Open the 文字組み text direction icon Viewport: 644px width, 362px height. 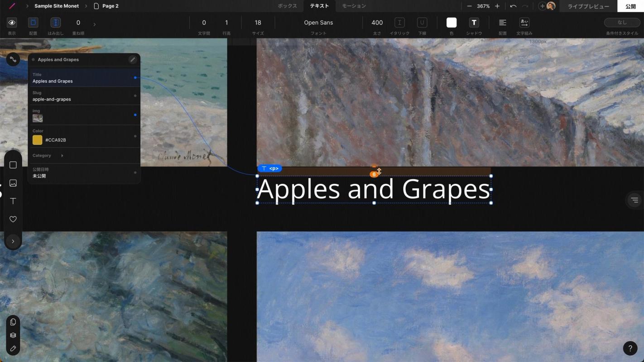(x=524, y=23)
